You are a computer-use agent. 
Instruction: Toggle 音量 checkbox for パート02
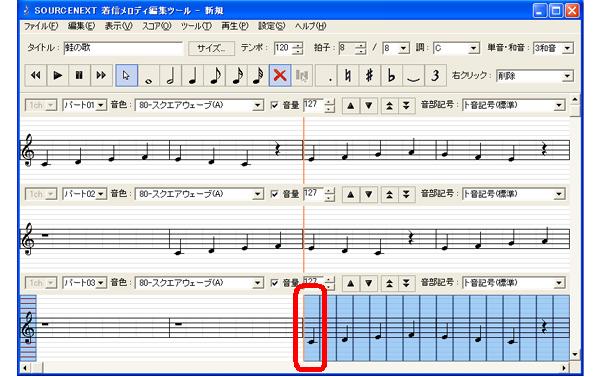(274, 194)
